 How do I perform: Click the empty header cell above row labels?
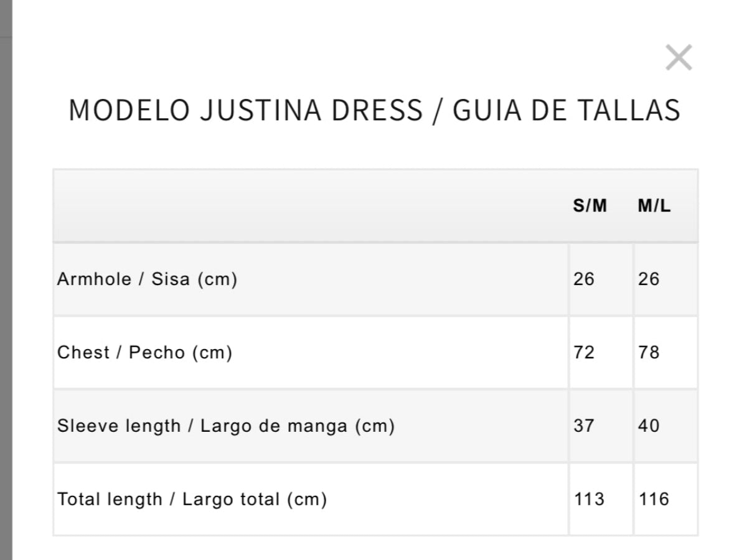coord(311,206)
